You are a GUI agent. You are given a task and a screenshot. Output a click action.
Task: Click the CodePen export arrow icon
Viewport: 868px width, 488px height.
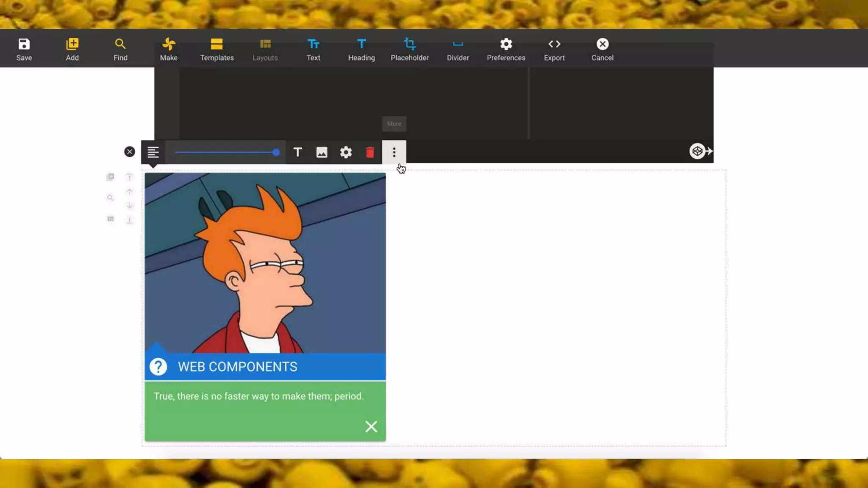pyautogui.click(x=700, y=151)
